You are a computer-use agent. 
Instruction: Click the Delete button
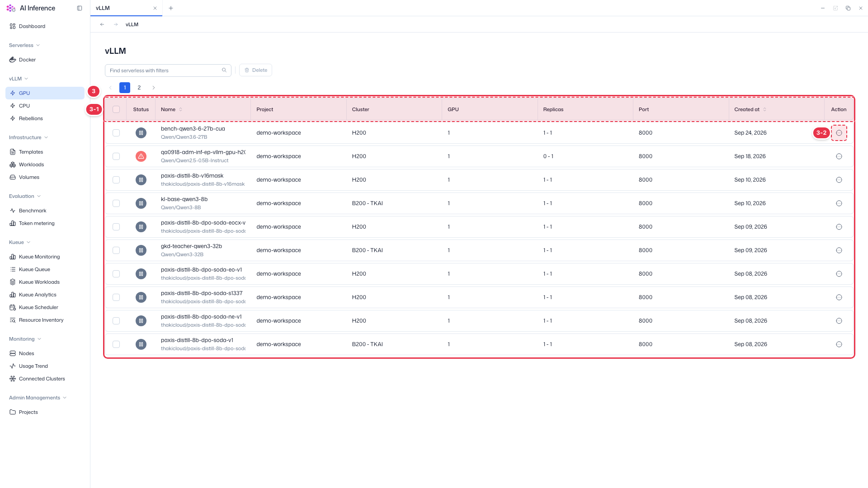click(x=255, y=70)
